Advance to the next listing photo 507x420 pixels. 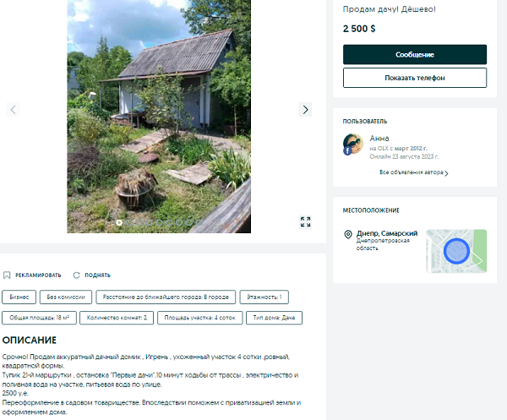[305, 109]
